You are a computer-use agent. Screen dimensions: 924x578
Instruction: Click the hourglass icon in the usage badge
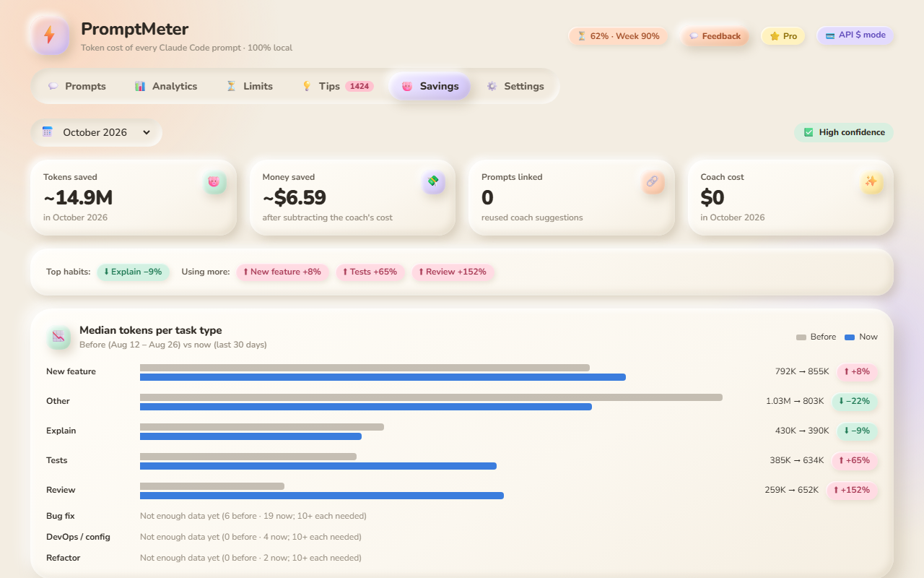click(582, 36)
